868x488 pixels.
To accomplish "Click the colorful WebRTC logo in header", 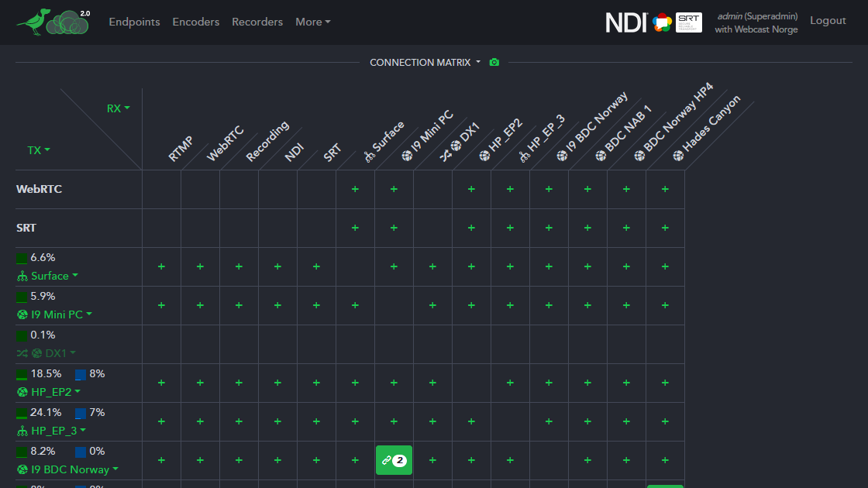I will pos(662,22).
